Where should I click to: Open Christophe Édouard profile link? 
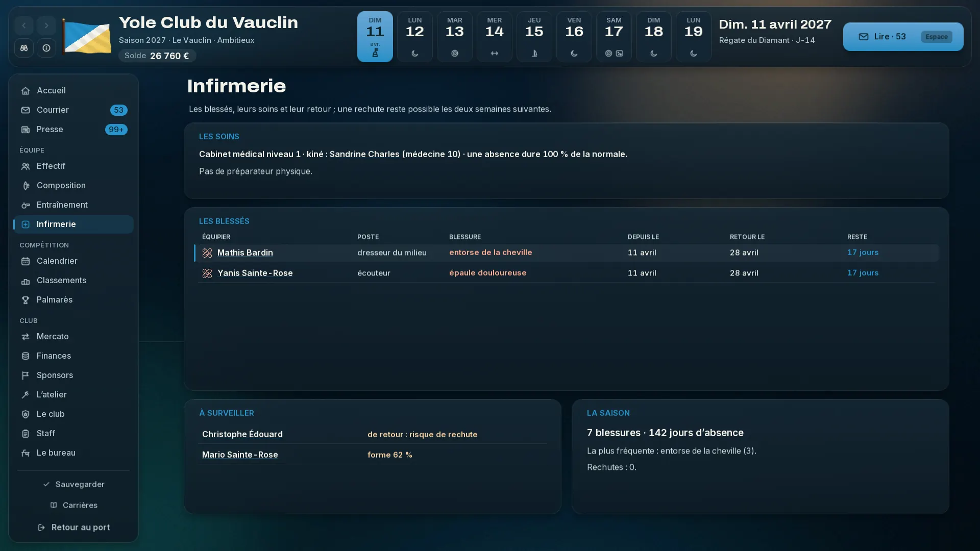[x=242, y=434]
